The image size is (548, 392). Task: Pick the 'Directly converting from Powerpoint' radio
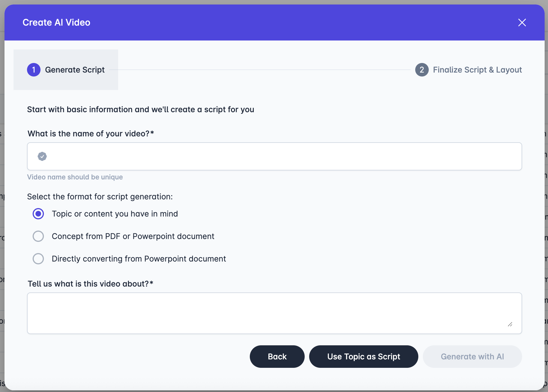pos(38,259)
